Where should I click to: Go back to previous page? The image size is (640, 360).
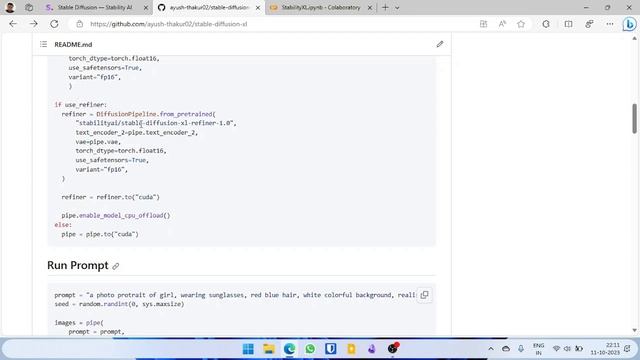[13, 24]
